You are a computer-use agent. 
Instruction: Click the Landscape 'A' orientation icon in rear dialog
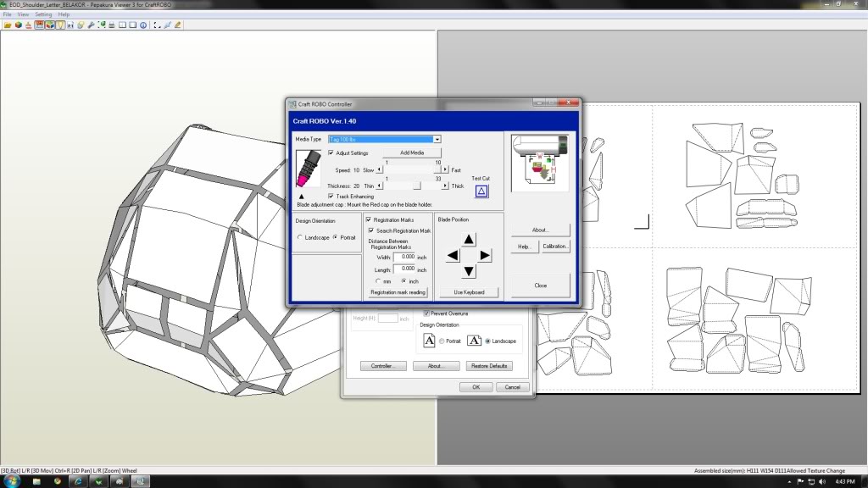(x=474, y=341)
